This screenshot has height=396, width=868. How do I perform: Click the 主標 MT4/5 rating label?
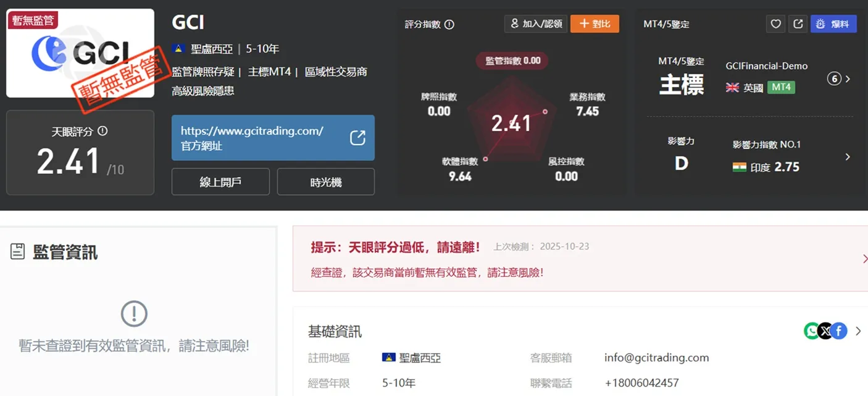pos(682,85)
